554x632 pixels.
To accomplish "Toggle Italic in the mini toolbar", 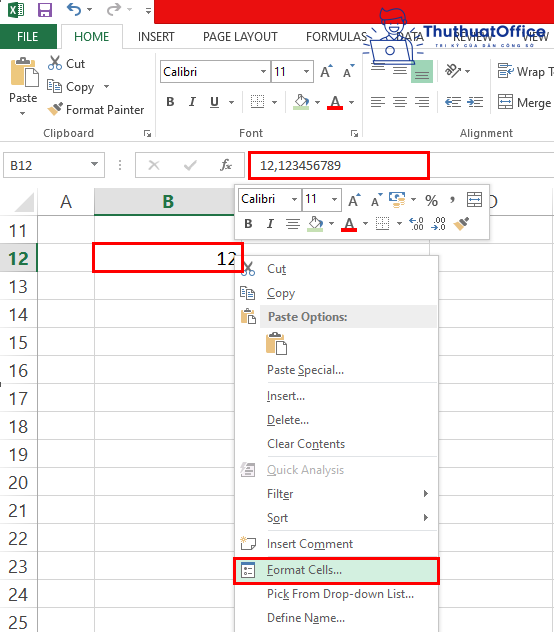I will [x=270, y=224].
